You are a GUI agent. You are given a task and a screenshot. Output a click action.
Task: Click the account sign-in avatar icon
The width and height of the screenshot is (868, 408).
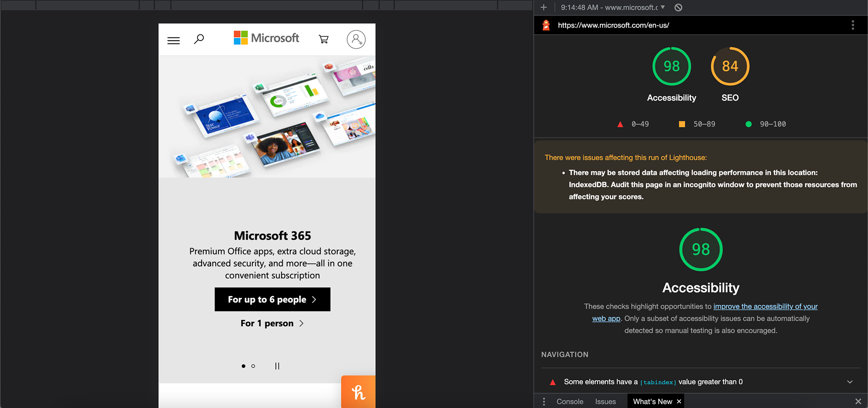coord(356,39)
